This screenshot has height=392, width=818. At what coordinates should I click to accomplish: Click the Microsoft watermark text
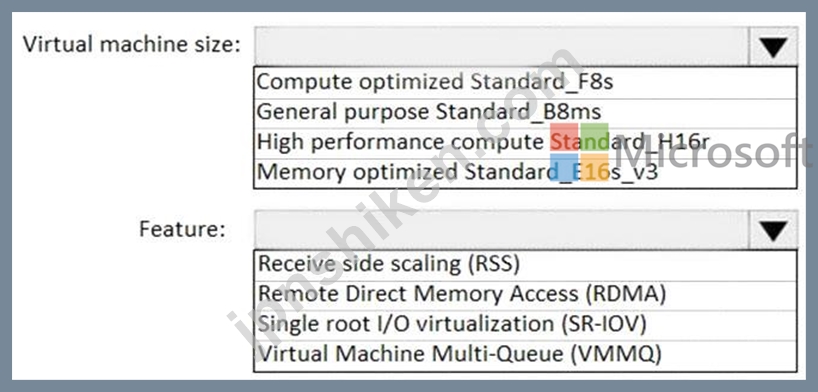pyautogui.click(x=714, y=151)
